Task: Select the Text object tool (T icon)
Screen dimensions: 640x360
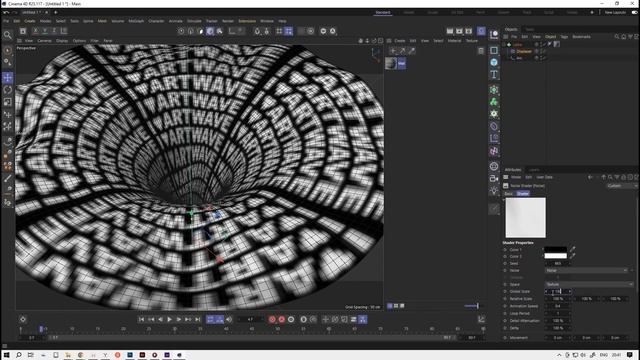Action: (494, 74)
